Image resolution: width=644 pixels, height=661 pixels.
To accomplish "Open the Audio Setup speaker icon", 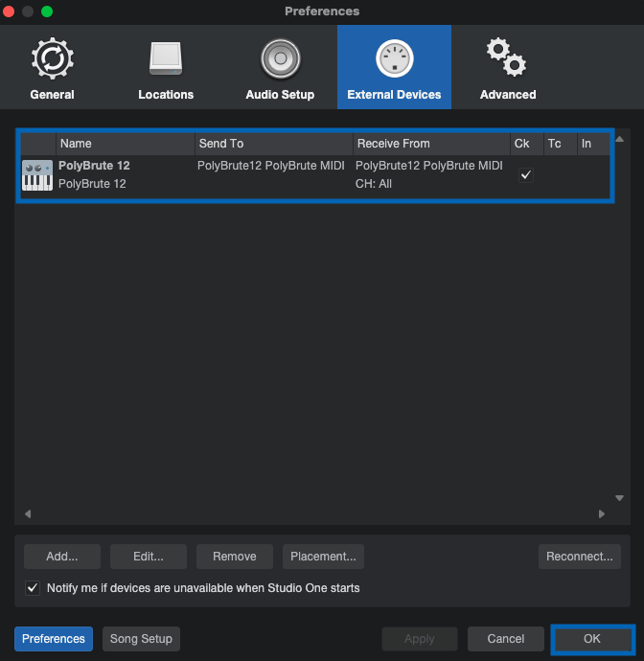I will pos(280,58).
